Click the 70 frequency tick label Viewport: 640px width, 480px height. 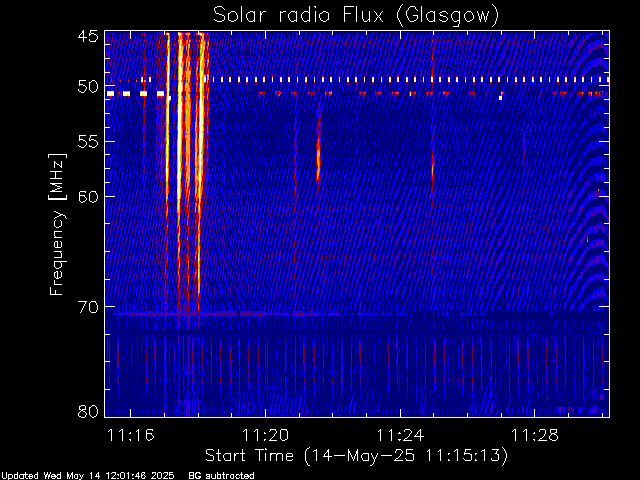88,307
